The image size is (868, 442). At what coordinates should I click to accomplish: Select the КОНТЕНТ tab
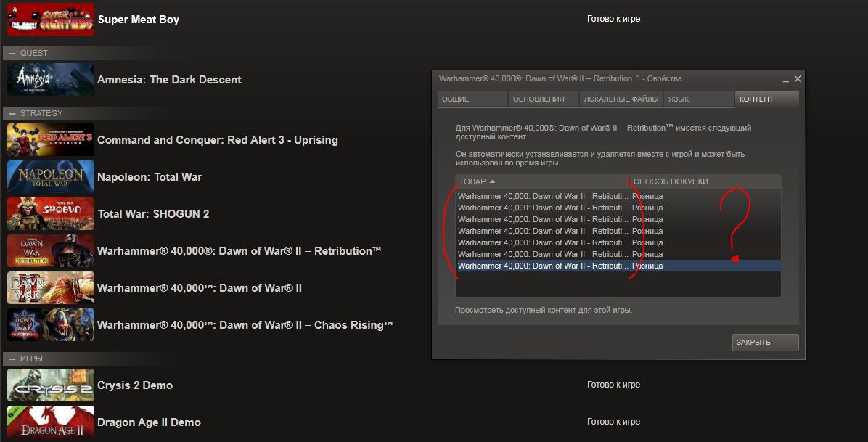766,99
